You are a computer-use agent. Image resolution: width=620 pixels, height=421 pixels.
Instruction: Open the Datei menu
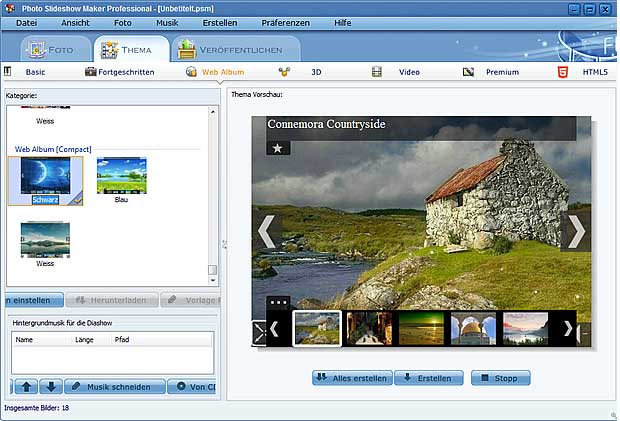pyautogui.click(x=26, y=23)
